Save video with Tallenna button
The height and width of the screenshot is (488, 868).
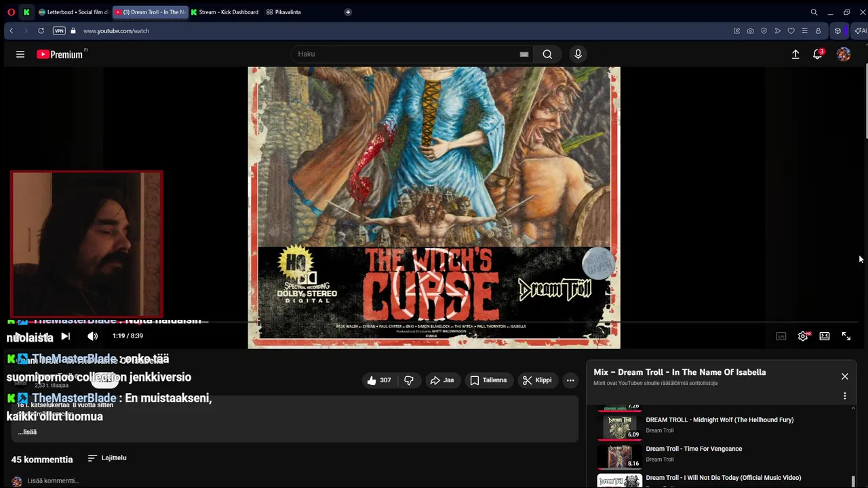tap(488, 380)
